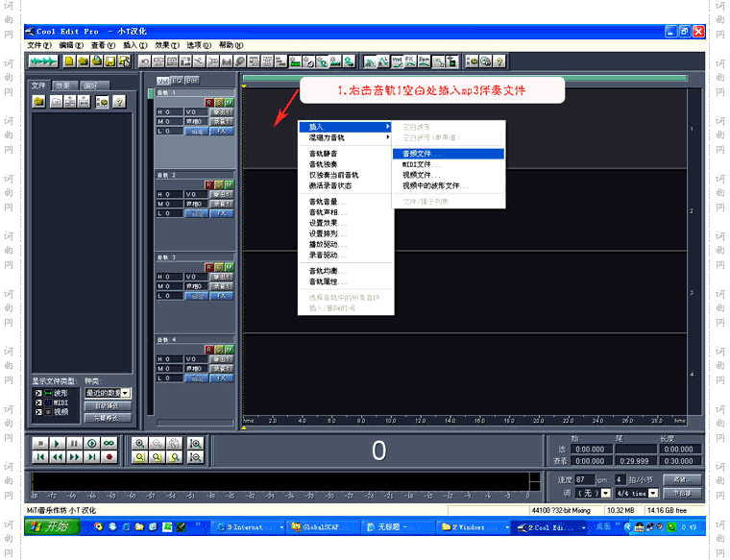The width and height of the screenshot is (730, 560).
Task: Switch to the 效果 tab in left panel
Action: tap(63, 85)
